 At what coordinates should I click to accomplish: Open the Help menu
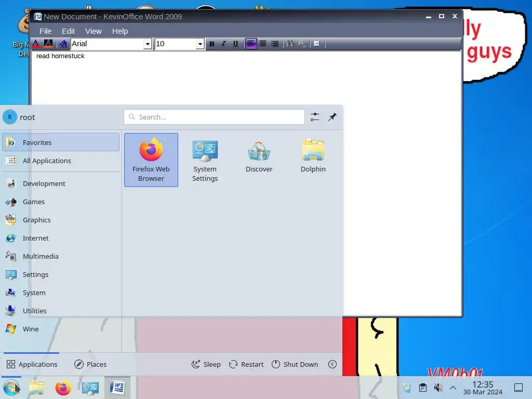coord(120,31)
